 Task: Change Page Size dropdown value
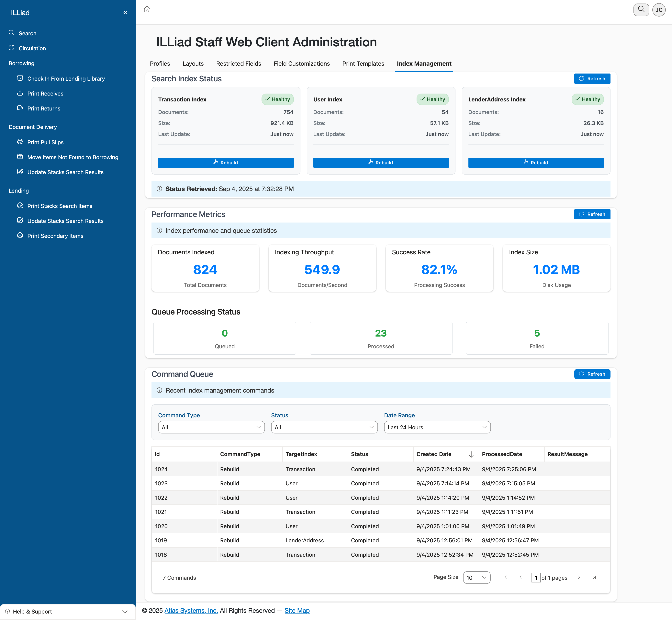click(x=476, y=577)
